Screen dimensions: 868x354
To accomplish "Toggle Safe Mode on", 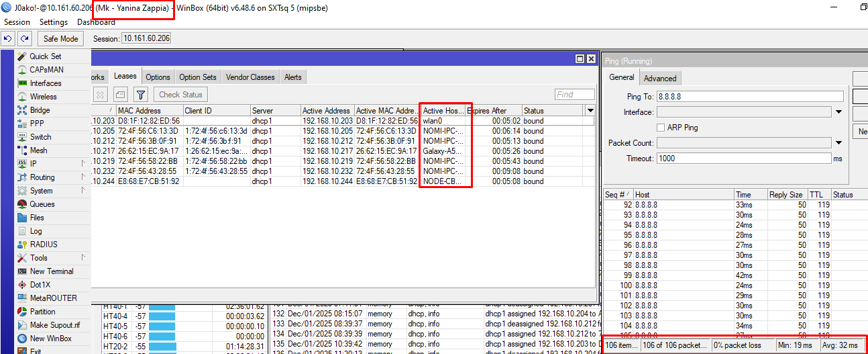I will pyautogui.click(x=61, y=39).
